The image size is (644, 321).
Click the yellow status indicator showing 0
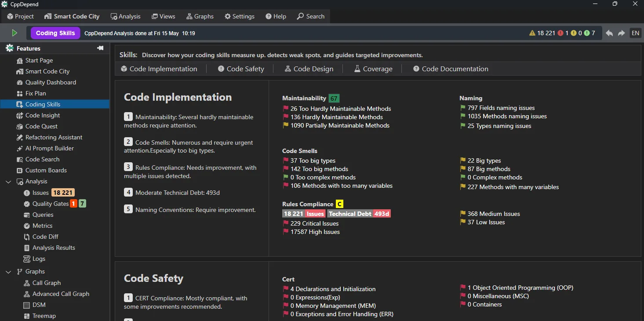576,33
